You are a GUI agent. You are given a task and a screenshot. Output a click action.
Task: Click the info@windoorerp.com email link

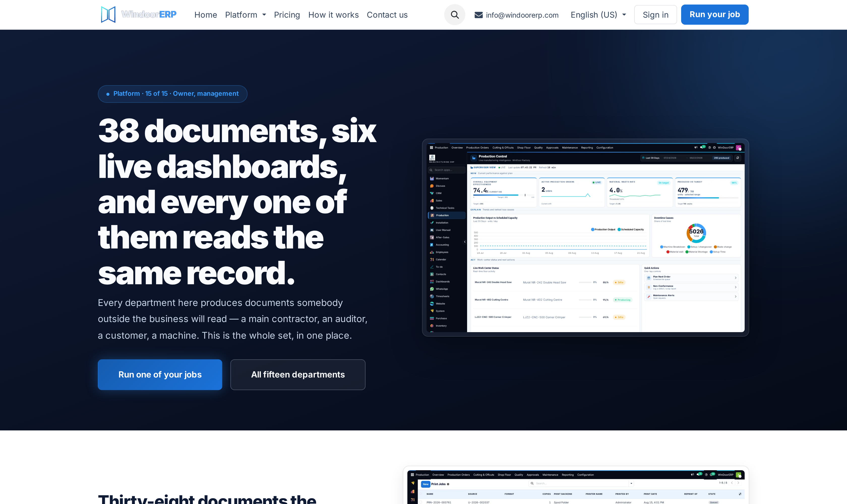coord(522,15)
